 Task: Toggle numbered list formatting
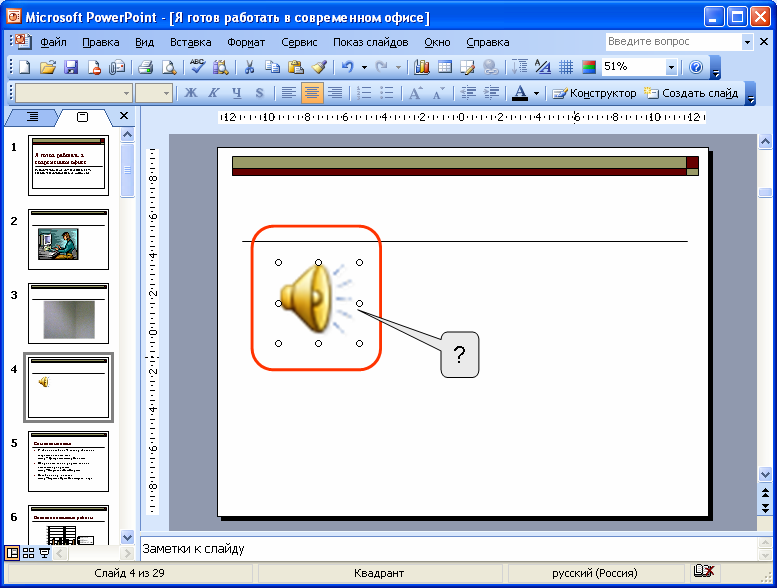(364, 93)
